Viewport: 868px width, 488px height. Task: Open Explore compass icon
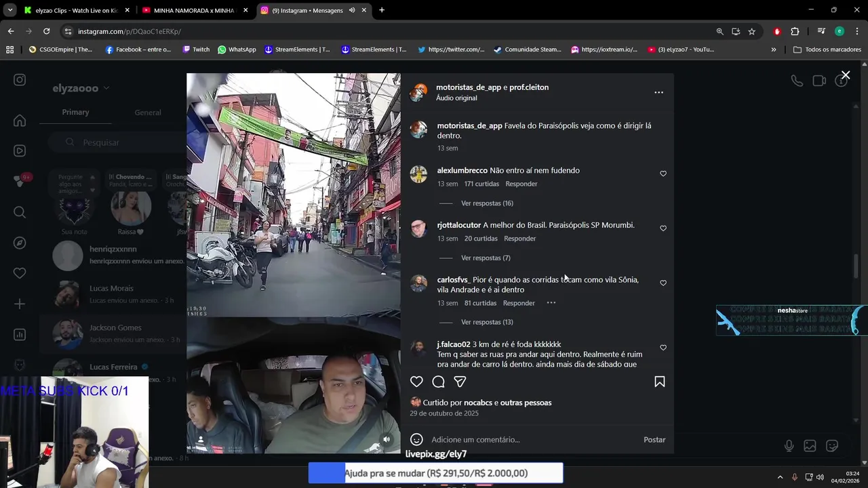pos(20,243)
